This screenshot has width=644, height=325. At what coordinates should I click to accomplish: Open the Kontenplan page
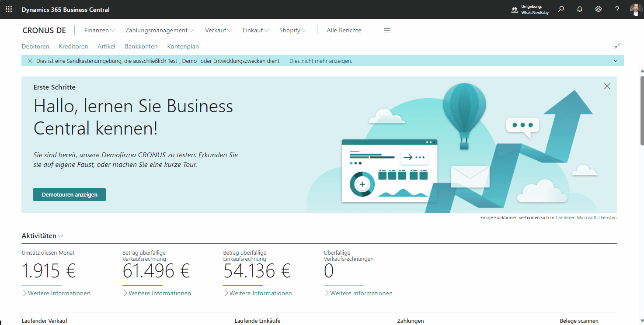(x=183, y=46)
